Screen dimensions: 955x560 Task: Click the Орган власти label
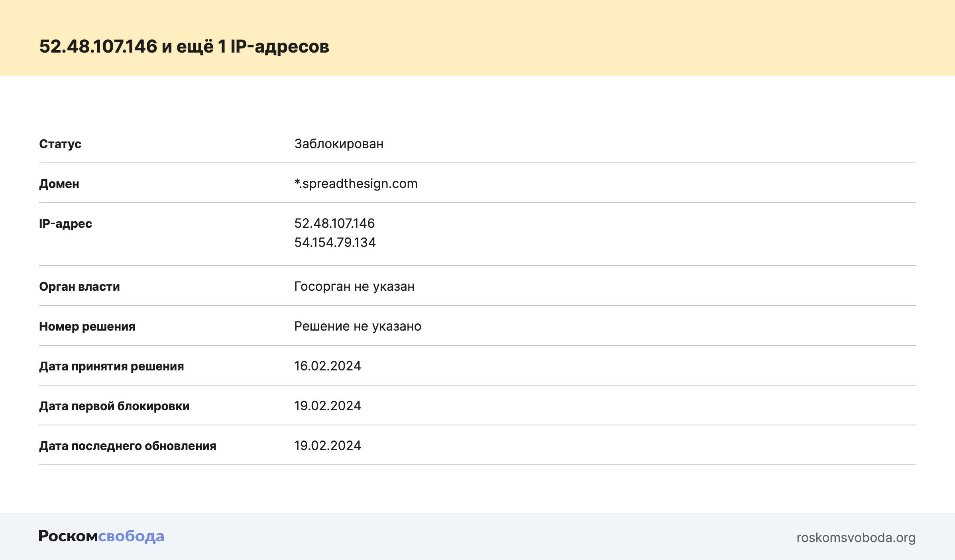pyautogui.click(x=79, y=286)
